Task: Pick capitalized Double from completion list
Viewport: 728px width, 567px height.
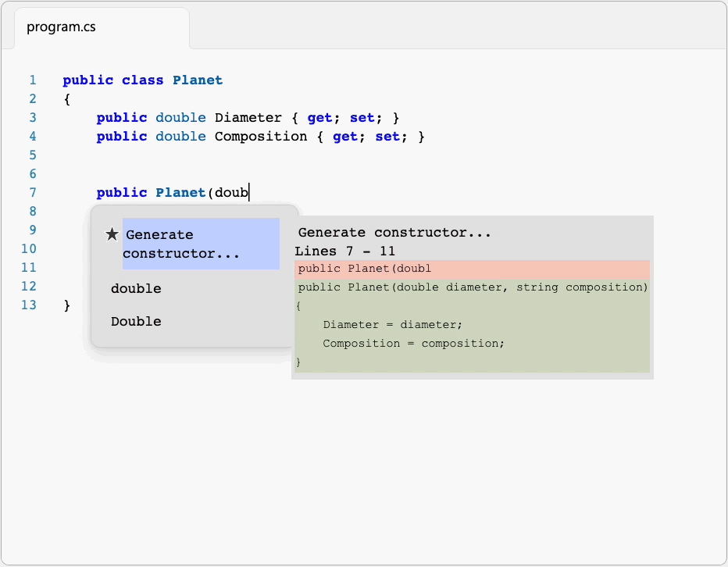Action: click(x=136, y=322)
